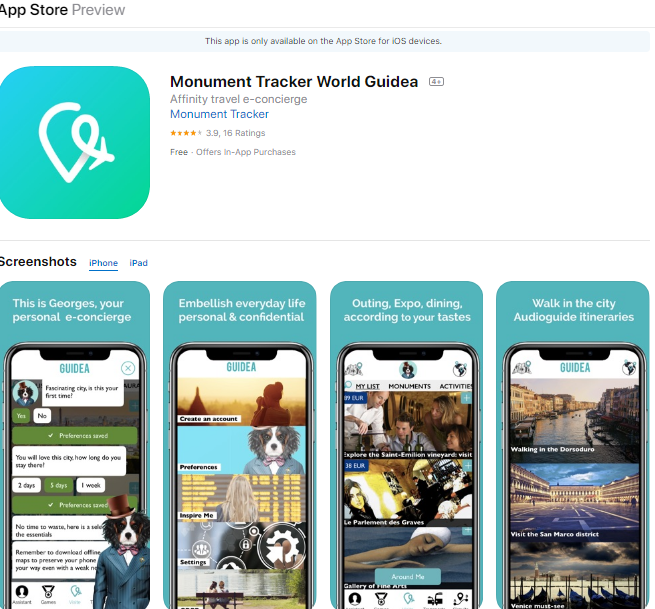This screenshot has width=655, height=609.
Task: Click the '3.9, 16 Ratings' text
Action: click(236, 133)
